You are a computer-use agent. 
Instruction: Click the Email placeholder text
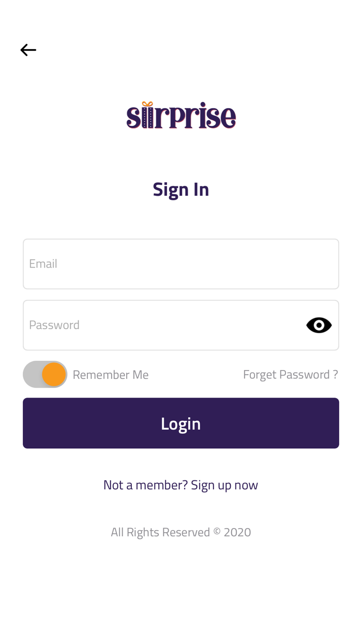43,264
